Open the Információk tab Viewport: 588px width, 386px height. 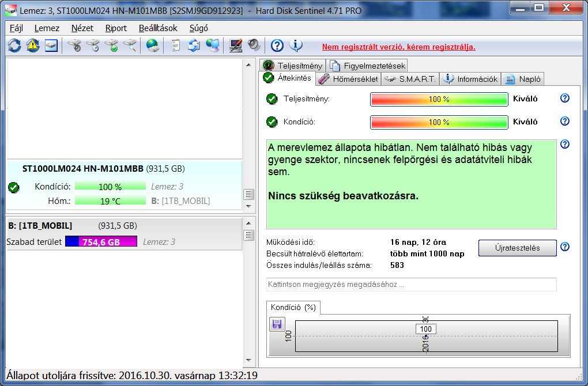[x=470, y=79]
